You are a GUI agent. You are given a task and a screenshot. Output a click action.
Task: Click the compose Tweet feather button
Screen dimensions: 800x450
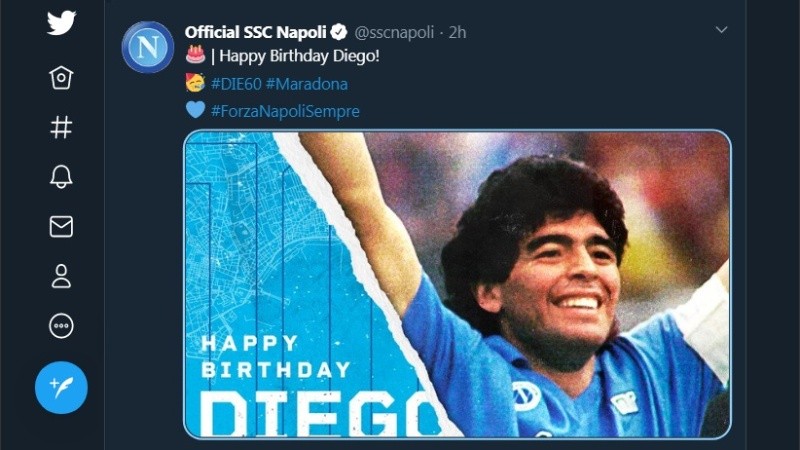(x=61, y=387)
